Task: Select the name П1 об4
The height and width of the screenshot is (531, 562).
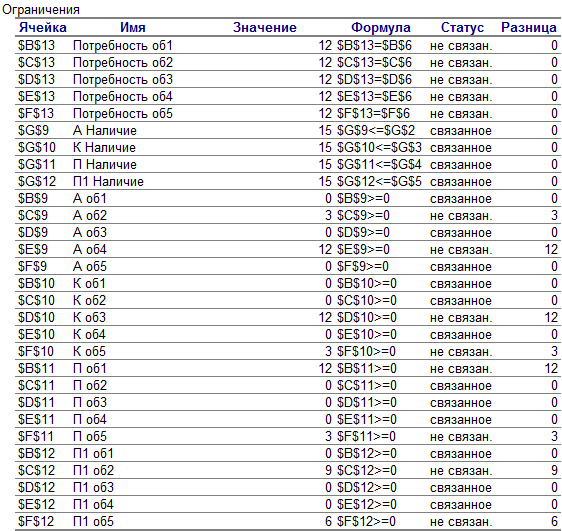Action: (x=93, y=504)
